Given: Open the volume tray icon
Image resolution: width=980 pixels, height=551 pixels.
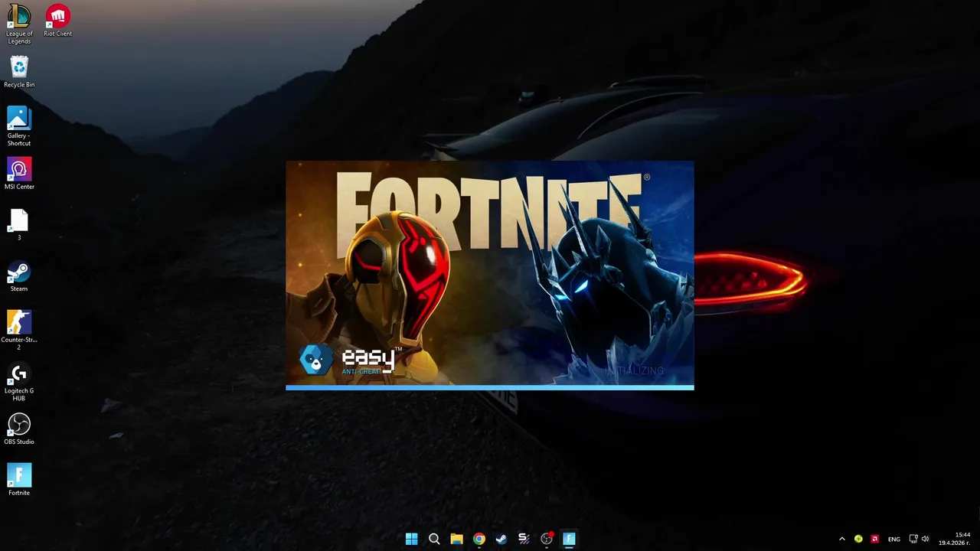Looking at the screenshot, I should (x=925, y=539).
